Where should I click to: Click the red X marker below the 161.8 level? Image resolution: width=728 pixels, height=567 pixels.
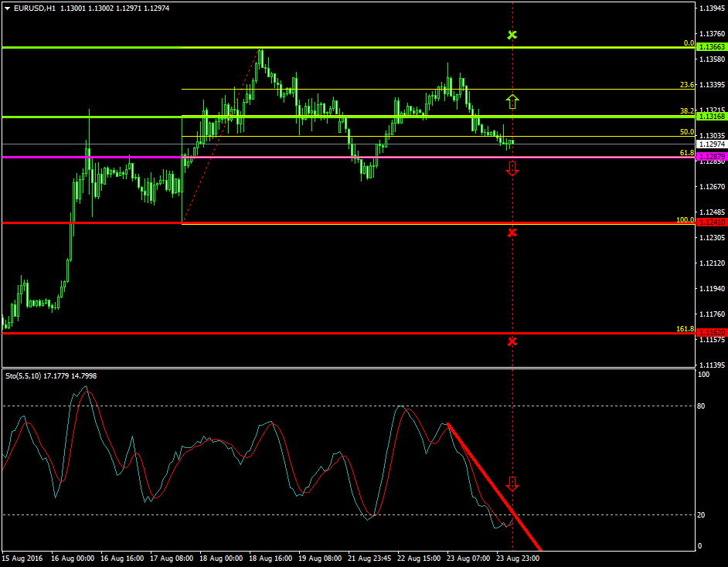(x=512, y=341)
